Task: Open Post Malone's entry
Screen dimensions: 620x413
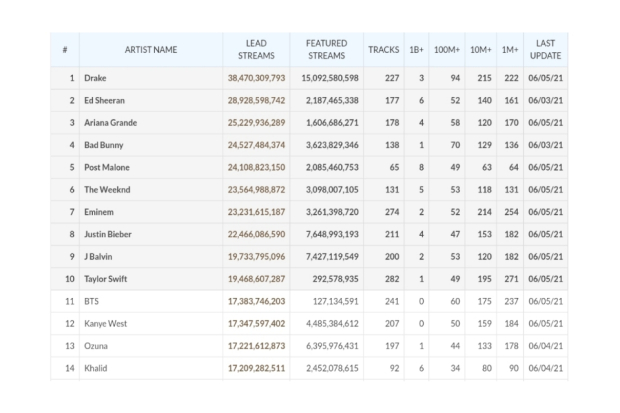Action: point(107,167)
